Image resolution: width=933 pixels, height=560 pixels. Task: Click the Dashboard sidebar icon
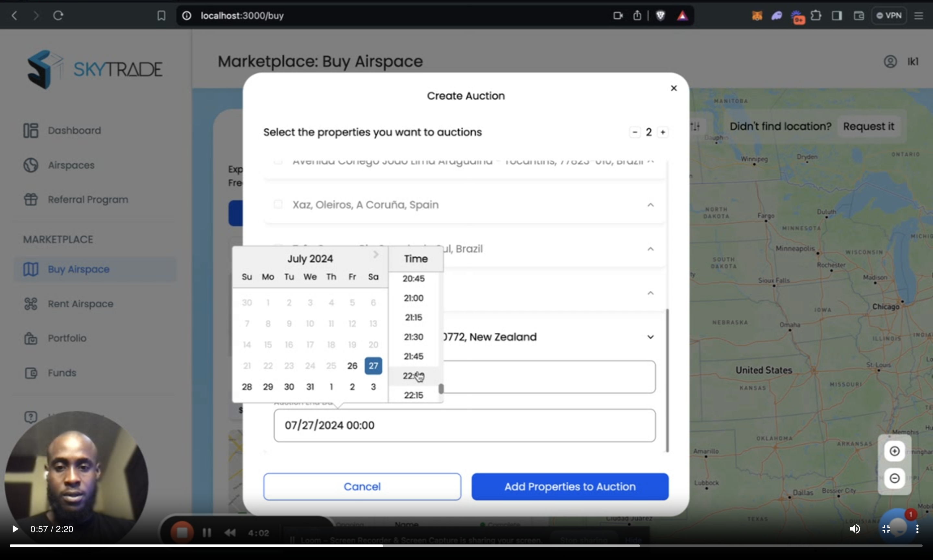coord(30,131)
